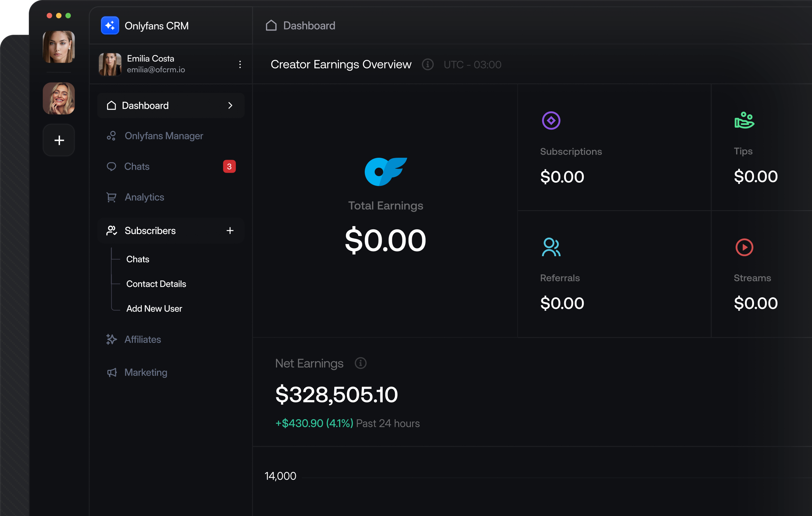
Task: Select Add New User under Subscribers
Action: (x=154, y=309)
